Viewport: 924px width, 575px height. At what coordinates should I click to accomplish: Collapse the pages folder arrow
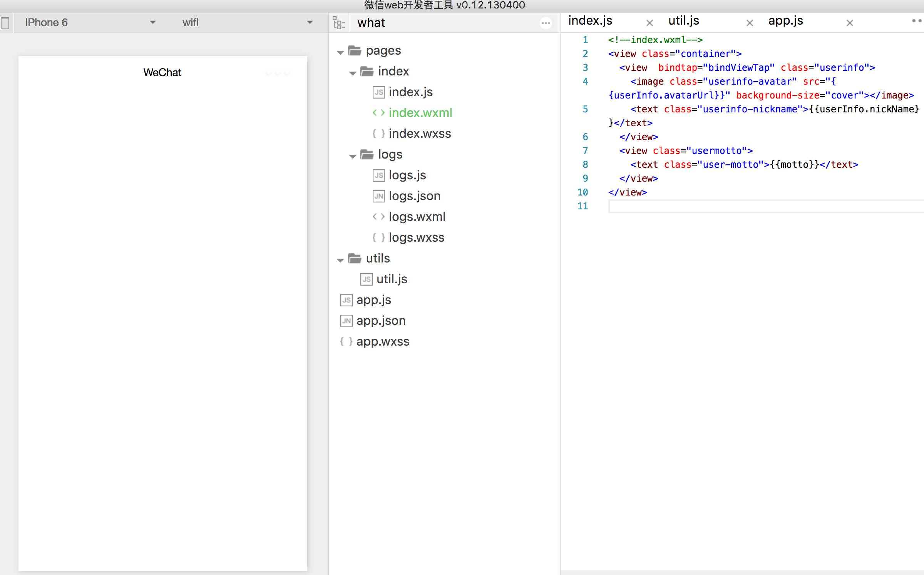coord(340,52)
